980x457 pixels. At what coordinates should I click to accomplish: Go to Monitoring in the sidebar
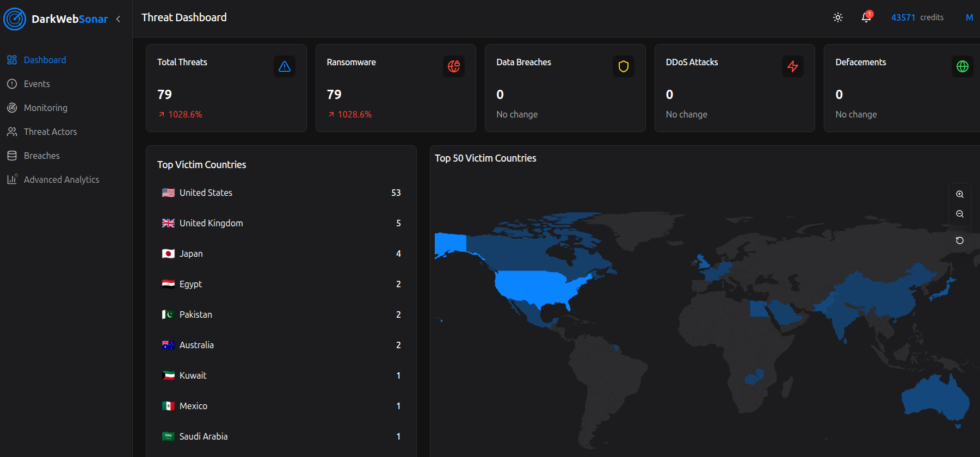point(45,108)
